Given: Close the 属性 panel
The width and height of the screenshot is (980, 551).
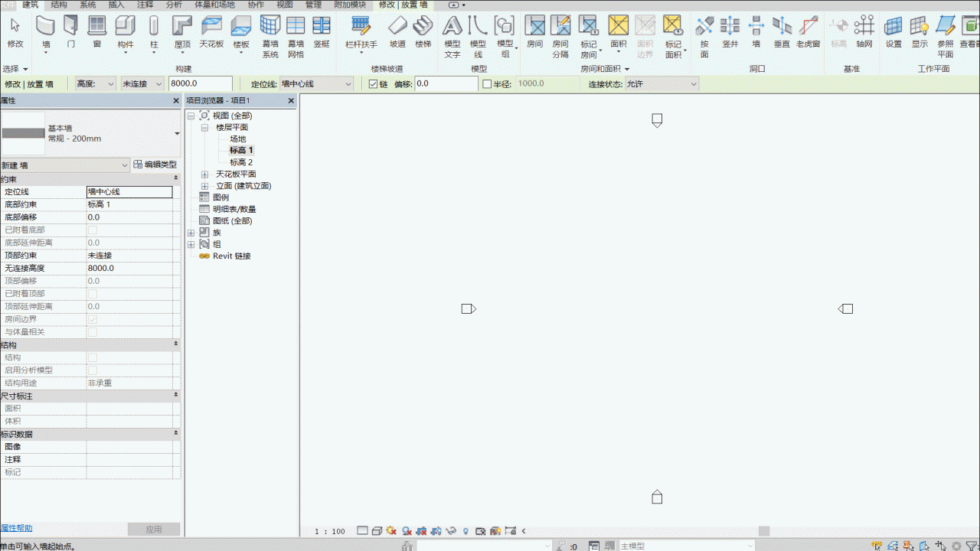Looking at the screenshot, I should point(176,101).
